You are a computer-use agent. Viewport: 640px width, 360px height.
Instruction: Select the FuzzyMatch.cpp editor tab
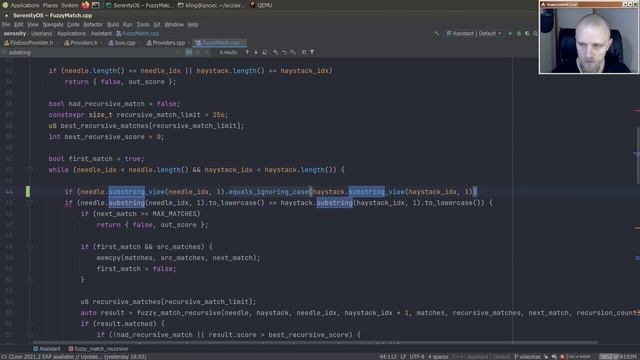(x=220, y=43)
